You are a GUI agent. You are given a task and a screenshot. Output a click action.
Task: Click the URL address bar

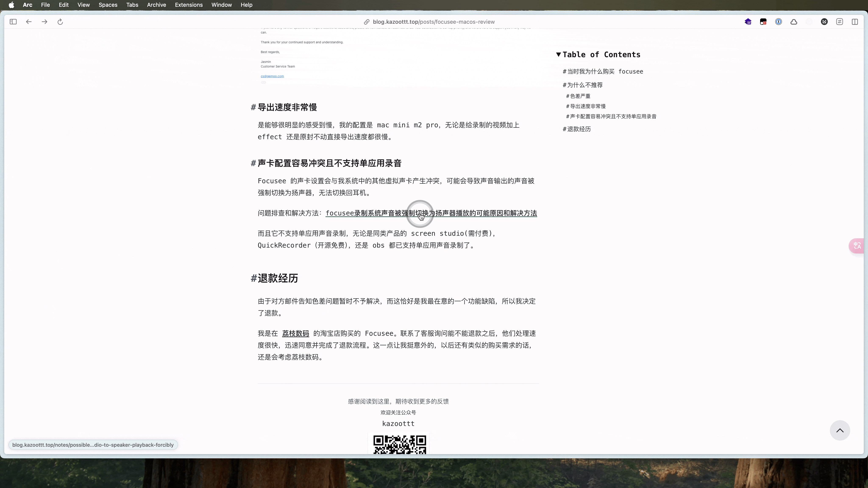(433, 22)
